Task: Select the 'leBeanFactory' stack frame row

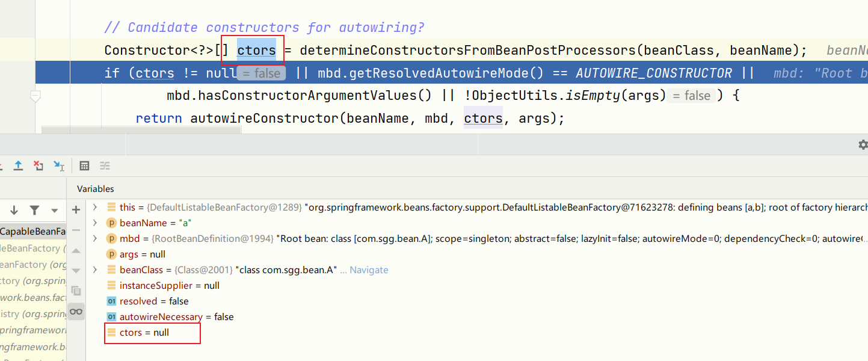Action: click(x=33, y=248)
